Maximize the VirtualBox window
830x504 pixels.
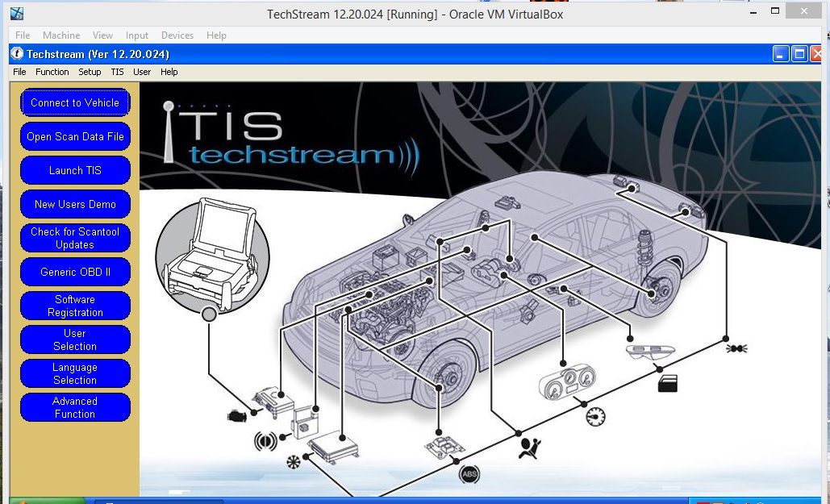tap(775, 10)
